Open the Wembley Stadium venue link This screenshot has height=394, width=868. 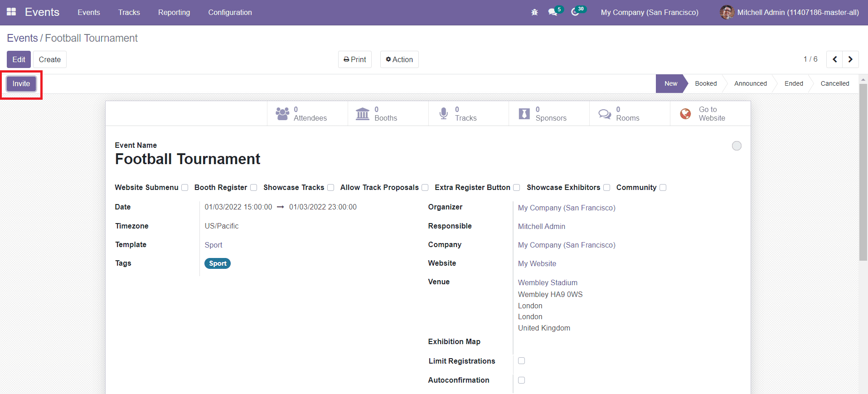[548, 282]
